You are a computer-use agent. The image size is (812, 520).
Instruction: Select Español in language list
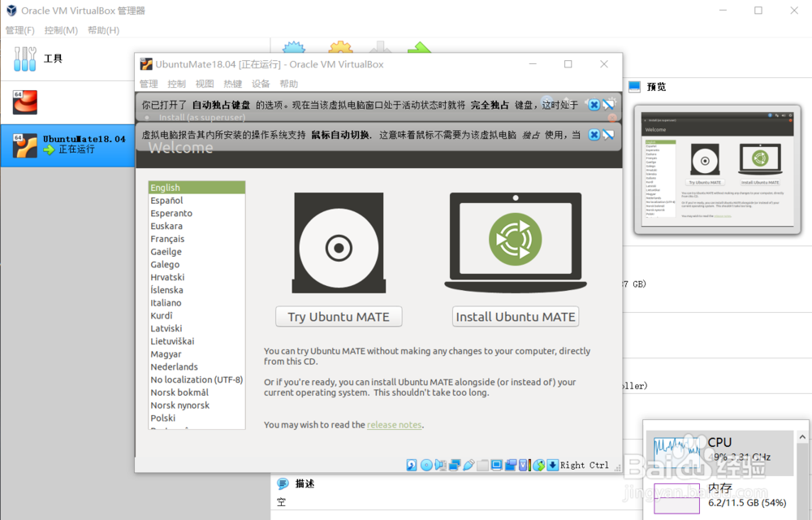(x=197, y=201)
